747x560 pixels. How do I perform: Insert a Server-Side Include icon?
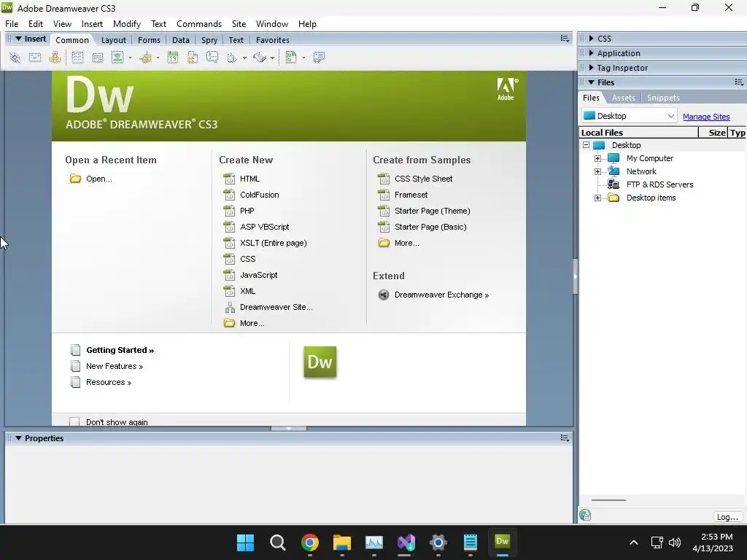[x=193, y=58]
